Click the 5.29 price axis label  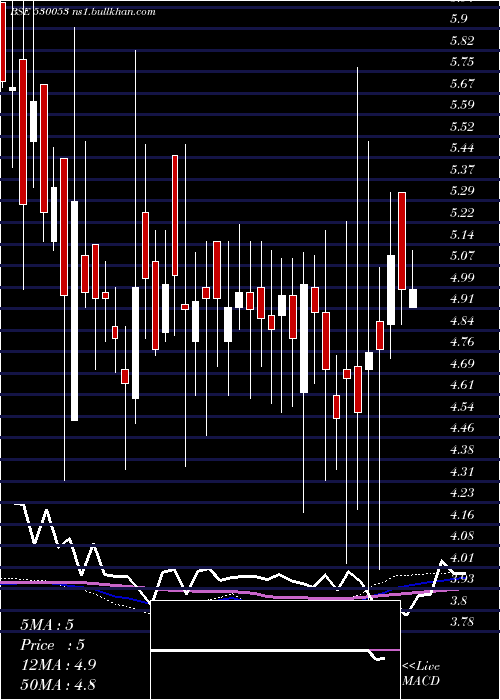[462, 191]
